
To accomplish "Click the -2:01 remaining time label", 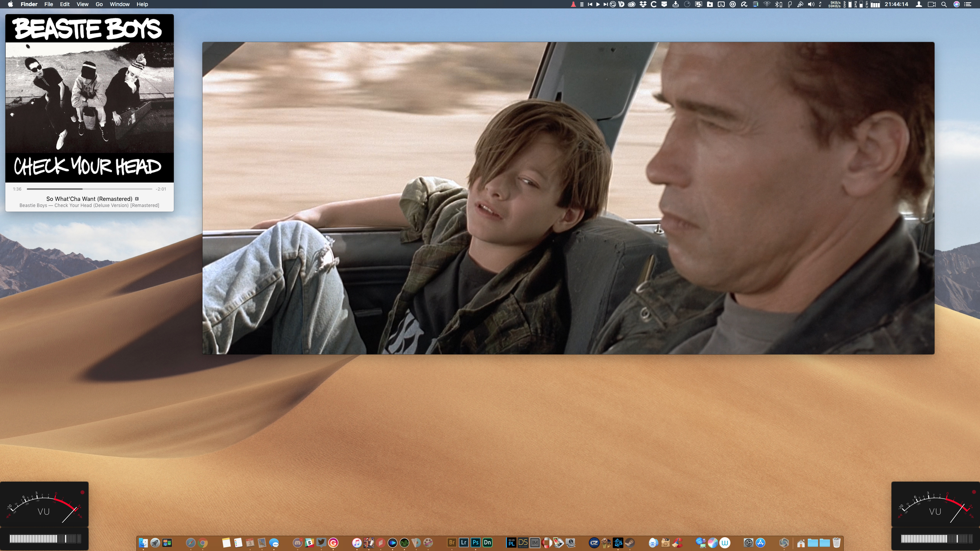I will click(x=161, y=189).
